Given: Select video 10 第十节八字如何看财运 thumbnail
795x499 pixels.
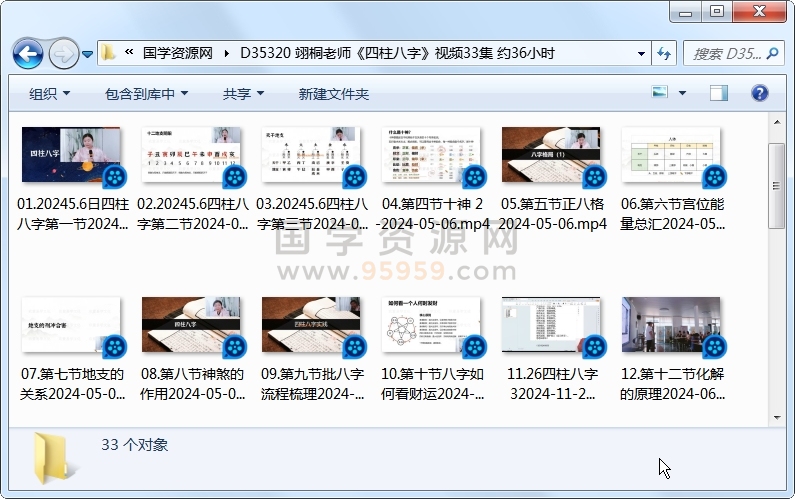Looking at the screenshot, I should pos(431,325).
